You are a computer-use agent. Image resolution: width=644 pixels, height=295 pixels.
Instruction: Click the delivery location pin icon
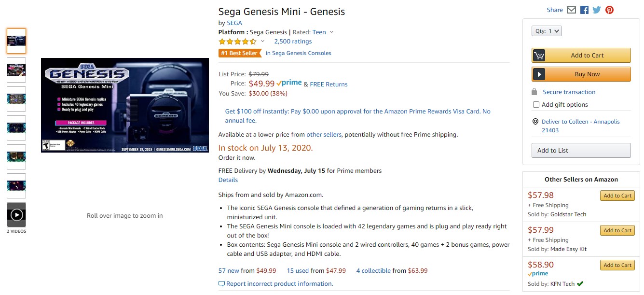tap(535, 122)
